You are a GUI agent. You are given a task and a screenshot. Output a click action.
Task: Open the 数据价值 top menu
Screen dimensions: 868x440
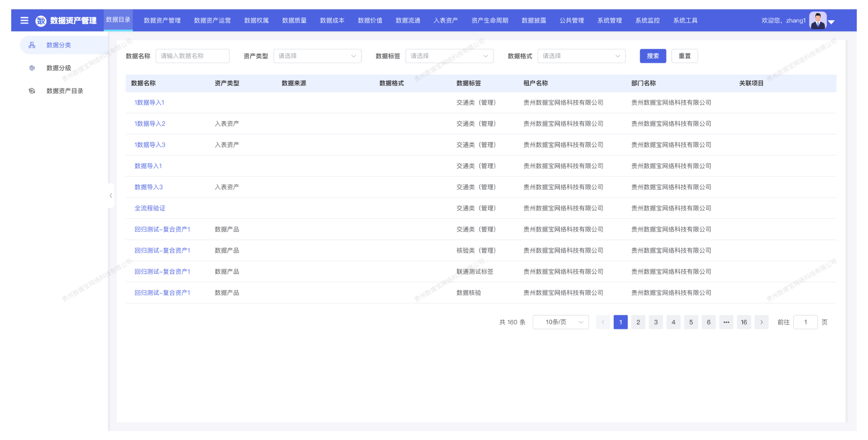[370, 21]
